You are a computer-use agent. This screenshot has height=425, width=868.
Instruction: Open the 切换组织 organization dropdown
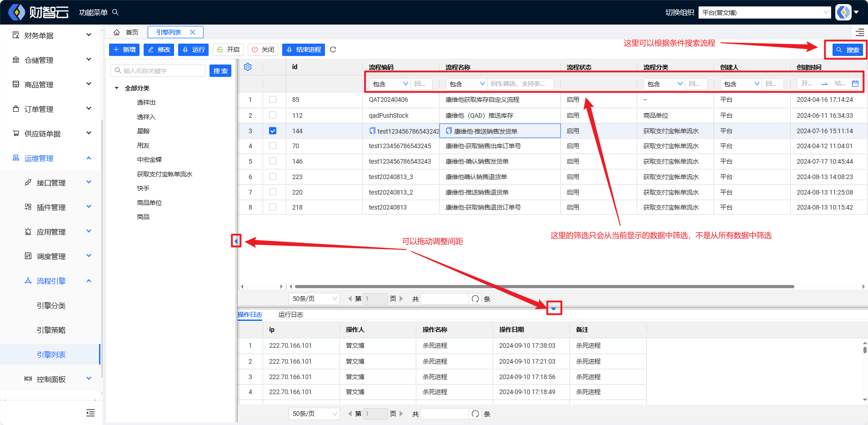tap(765, 12)
